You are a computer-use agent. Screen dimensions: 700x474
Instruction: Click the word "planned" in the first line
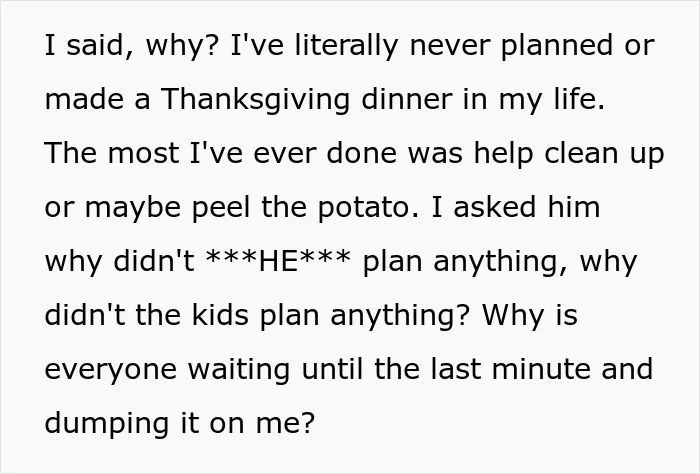point(557,46)
